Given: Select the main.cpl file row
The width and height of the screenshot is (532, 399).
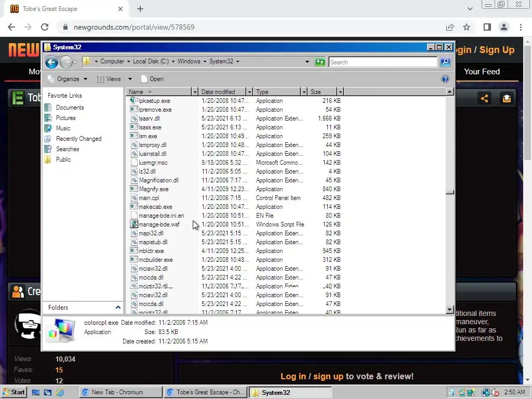Looking at the screenshot, I should (235, 198).
